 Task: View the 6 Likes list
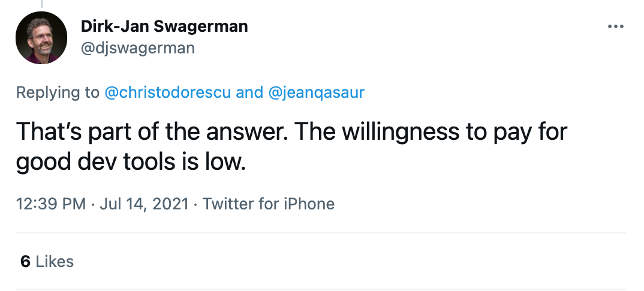(x=47, y=262)
